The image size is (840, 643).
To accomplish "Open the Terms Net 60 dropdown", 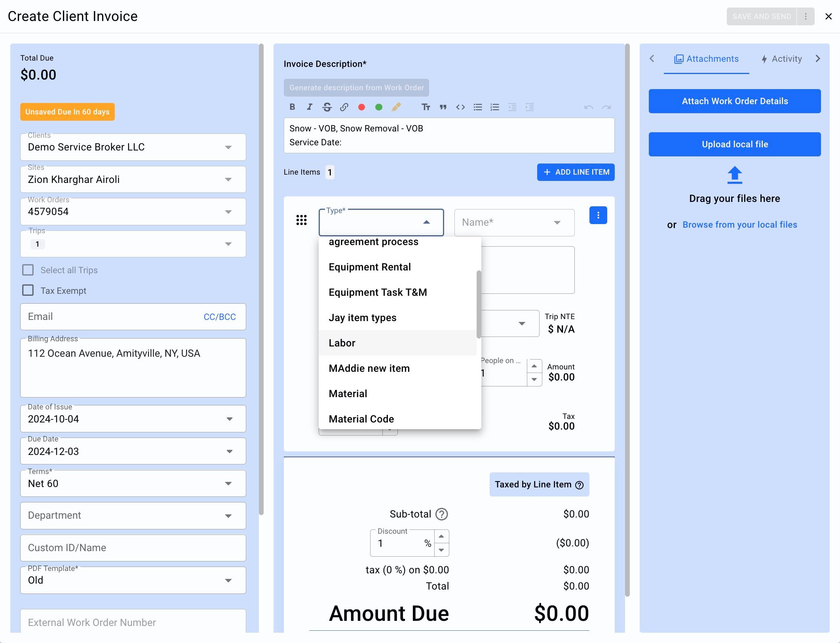I will point(228,483).
